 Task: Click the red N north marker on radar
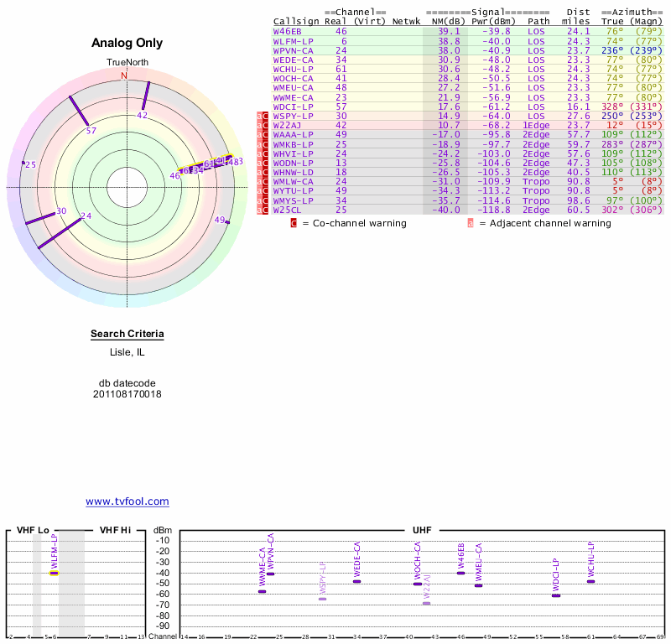pos(124,76)
